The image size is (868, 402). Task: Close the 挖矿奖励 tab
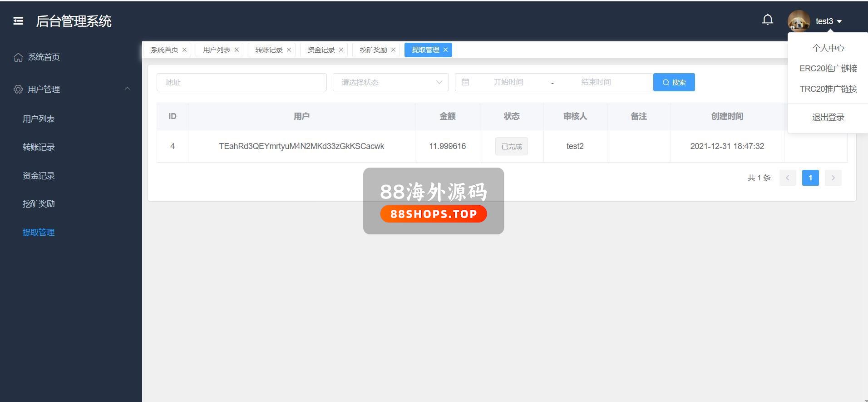(393, 50)
